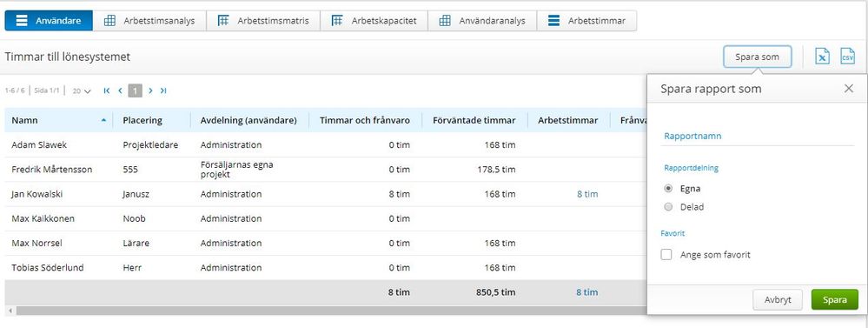This screenshot has width=868, height=328.
Task: Sort by Avdelning (användare) column header
Action: click(248, 120)
